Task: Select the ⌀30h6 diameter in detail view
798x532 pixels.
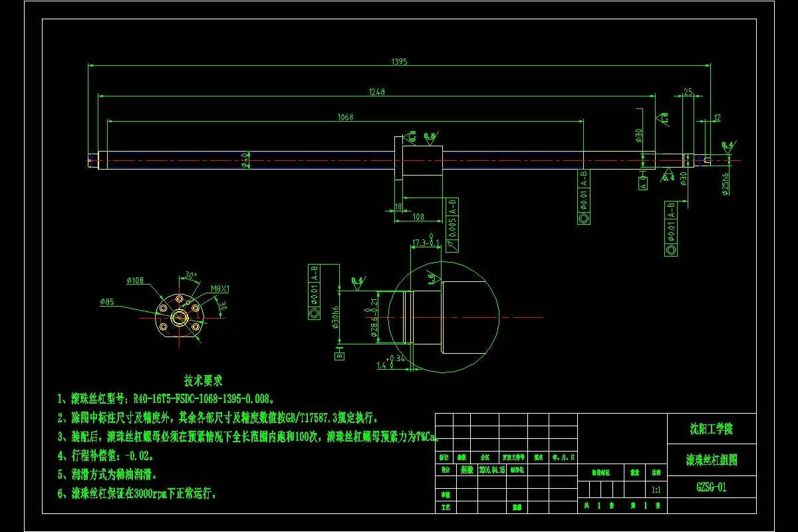Action: (336, 316)
